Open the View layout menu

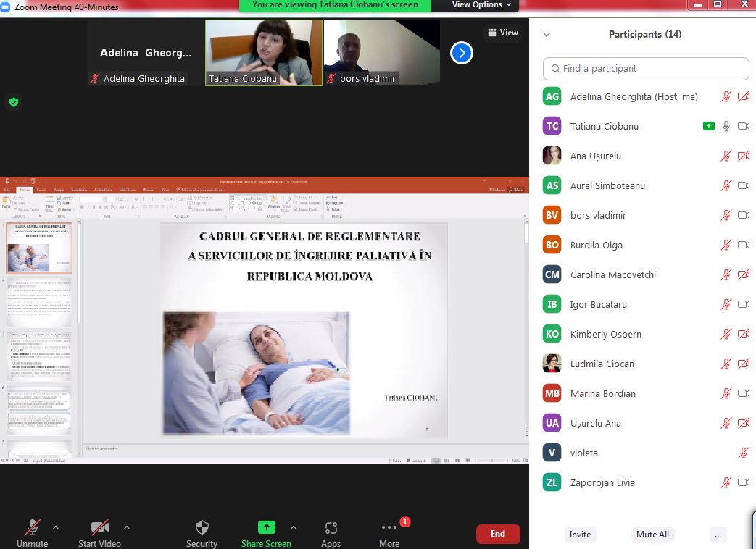[503, 33]
